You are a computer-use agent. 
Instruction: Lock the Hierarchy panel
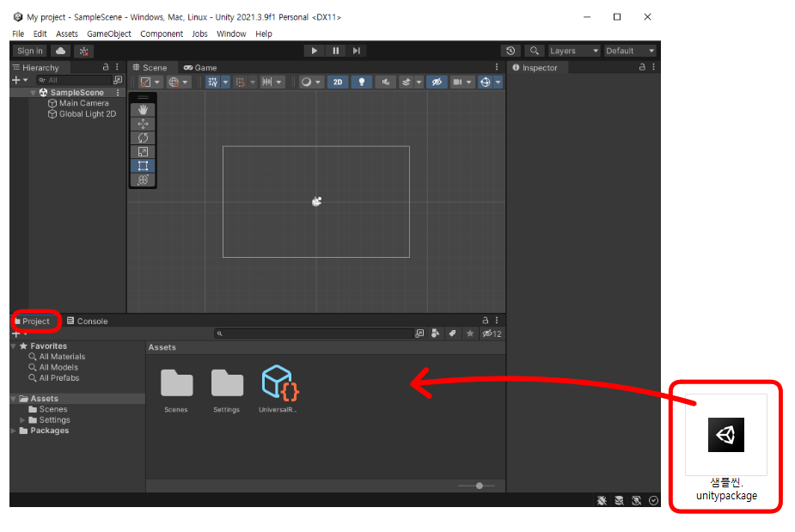pos(106,67)
